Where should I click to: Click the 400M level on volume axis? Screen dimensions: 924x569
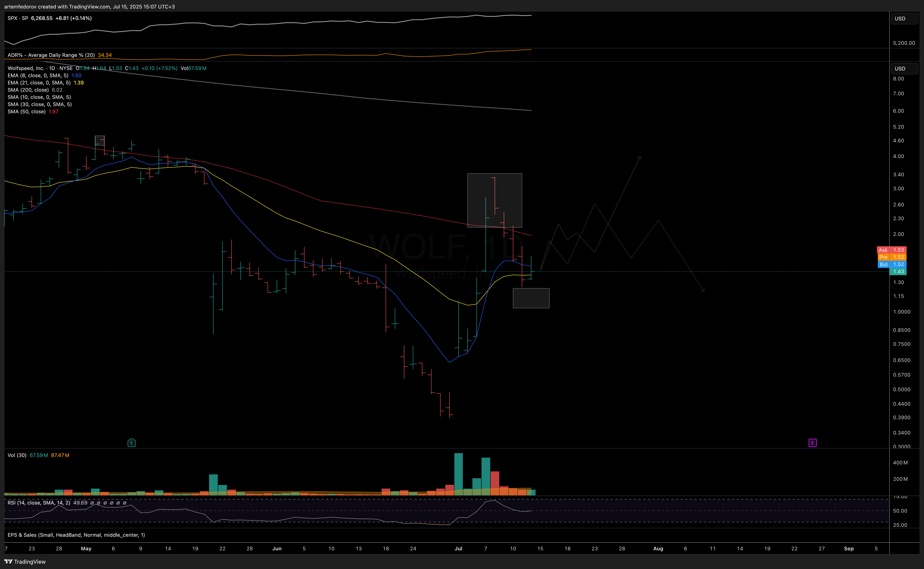pos(900,462)
